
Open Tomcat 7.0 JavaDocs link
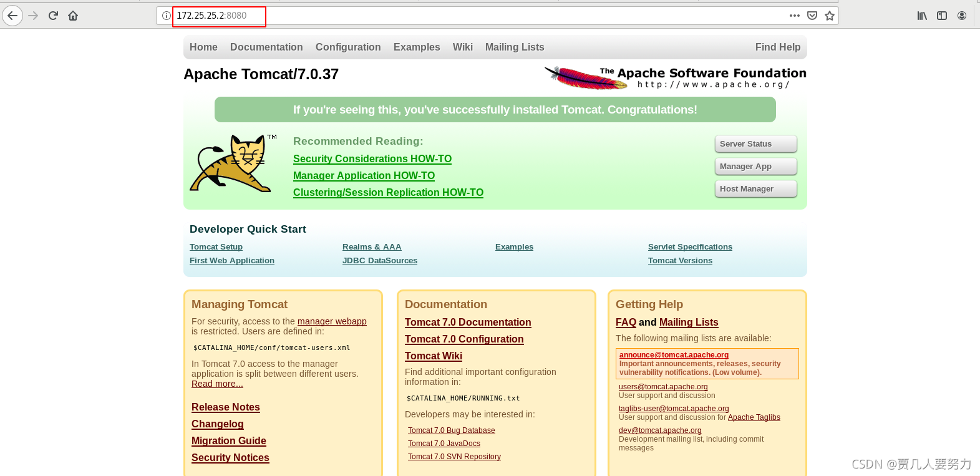point(444,444)
